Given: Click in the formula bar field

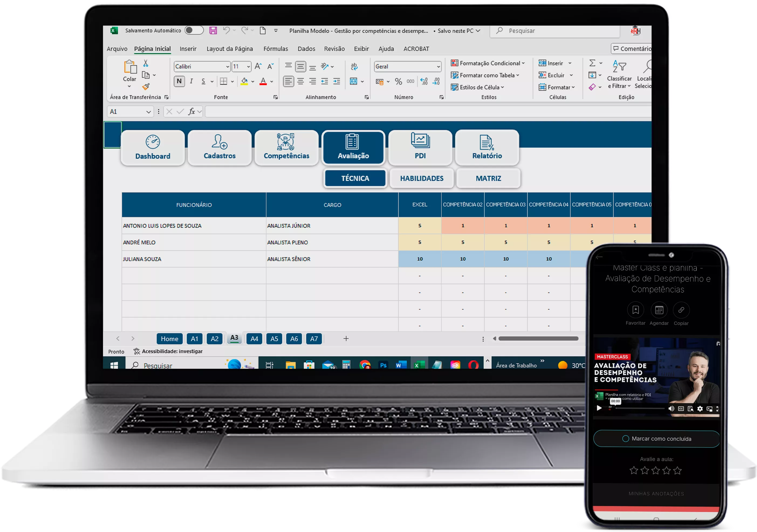Looking at the screenshot, I should coord(428,111).
